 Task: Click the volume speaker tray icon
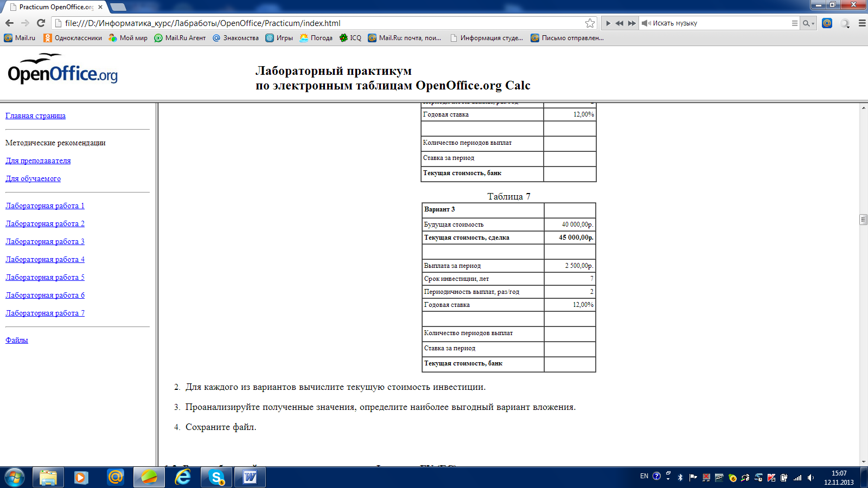coord(810,478)
